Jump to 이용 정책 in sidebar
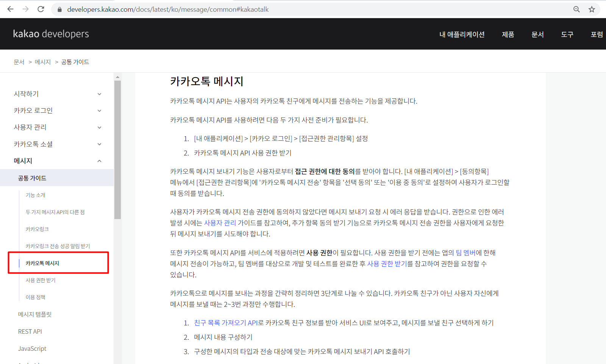The image size is (606, 364). 36,297
